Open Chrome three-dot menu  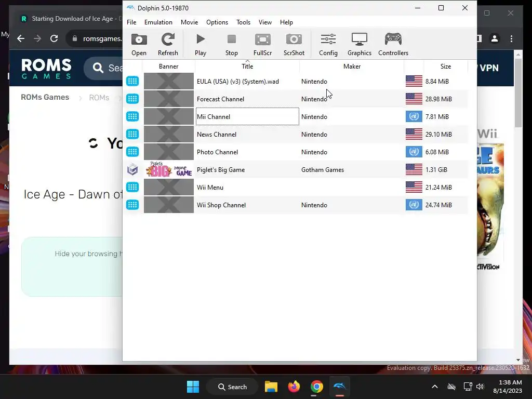pyautogui.click(x=511, y=38)
